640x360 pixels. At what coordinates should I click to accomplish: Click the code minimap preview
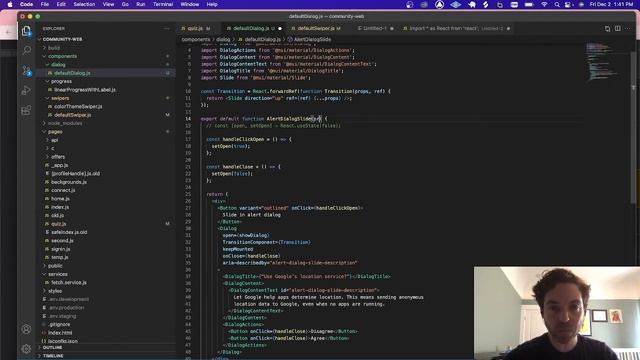pyautogui.click(x=601, y=62)
